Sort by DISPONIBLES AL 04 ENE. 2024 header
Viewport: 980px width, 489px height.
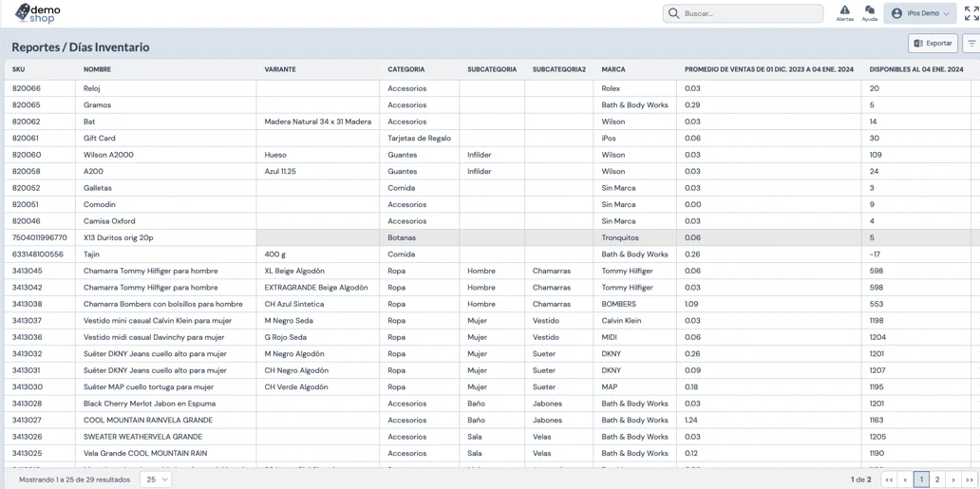(x=916, y=69)
